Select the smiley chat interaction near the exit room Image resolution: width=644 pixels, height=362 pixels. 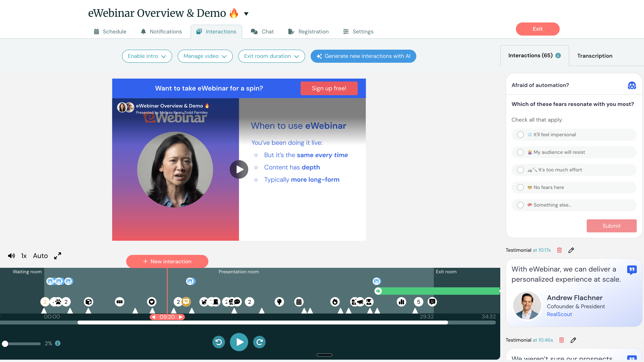[432, 302]
